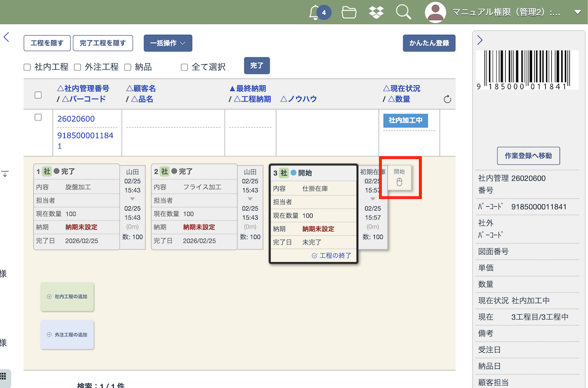Sort by 最終納期 column header
588x388 pixels.
coord(247,89)
